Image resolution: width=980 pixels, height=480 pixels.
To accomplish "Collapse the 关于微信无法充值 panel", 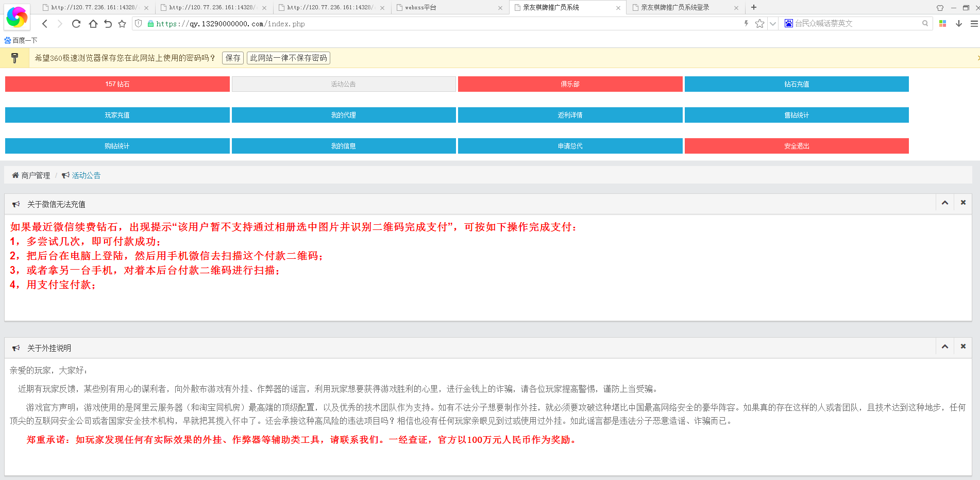I will pyautogui.click(x=945, y=203).
